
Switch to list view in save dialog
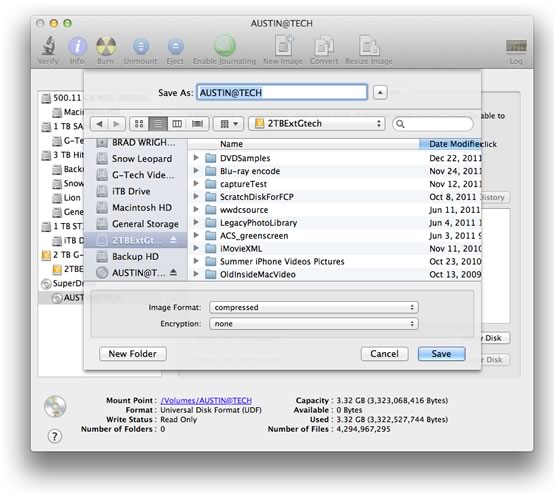coord(158,124)
